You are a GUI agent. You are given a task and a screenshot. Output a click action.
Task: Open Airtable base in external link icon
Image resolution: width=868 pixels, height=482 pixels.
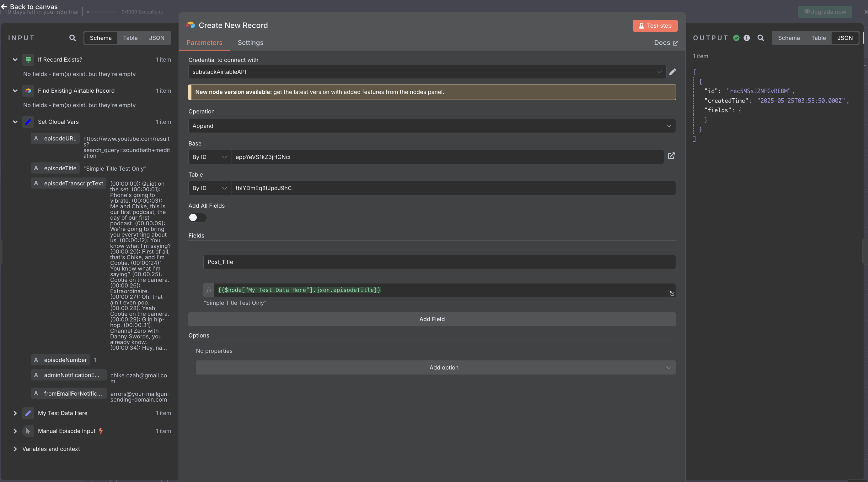pos(671,156)
